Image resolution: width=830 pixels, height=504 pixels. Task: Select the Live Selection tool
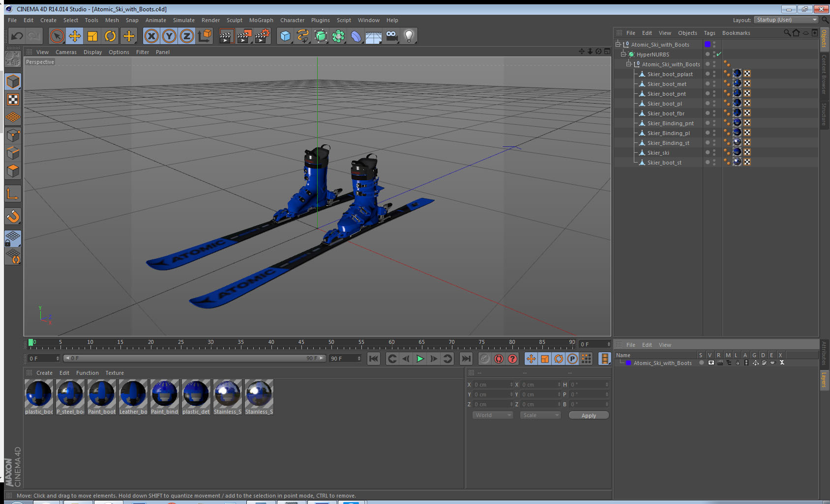[x=57, y=36]
